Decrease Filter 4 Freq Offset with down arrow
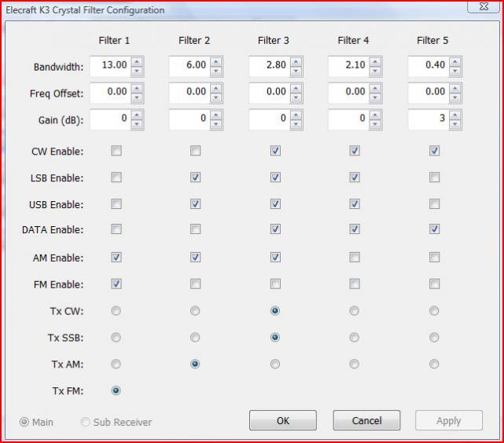 (x=375, y=97)
